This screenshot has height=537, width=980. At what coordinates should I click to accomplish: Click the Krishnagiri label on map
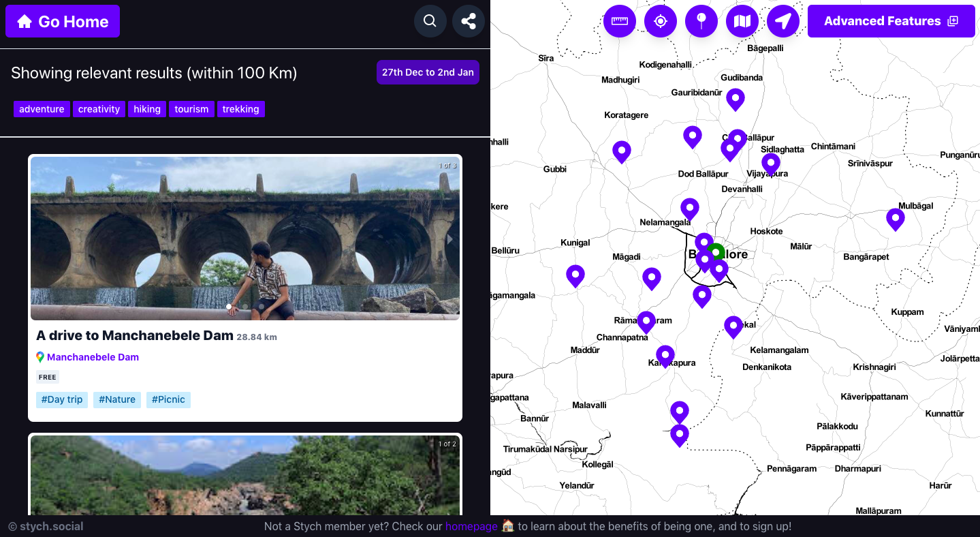tap(874, 367)
